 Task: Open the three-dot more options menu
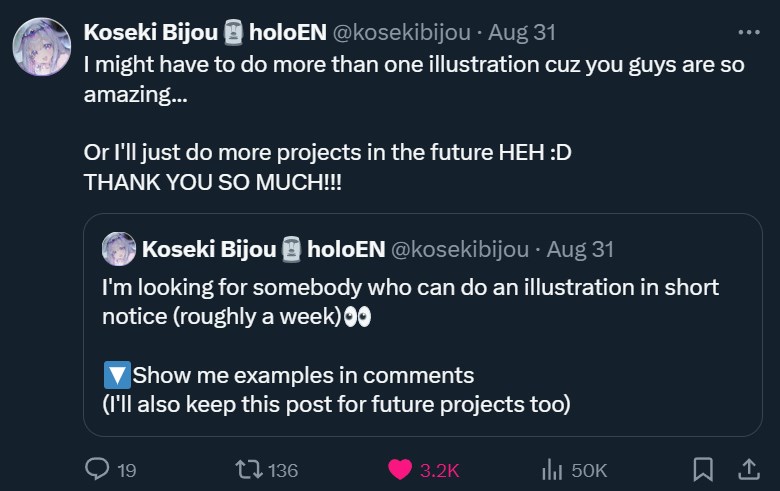click(x=748, y=32)
